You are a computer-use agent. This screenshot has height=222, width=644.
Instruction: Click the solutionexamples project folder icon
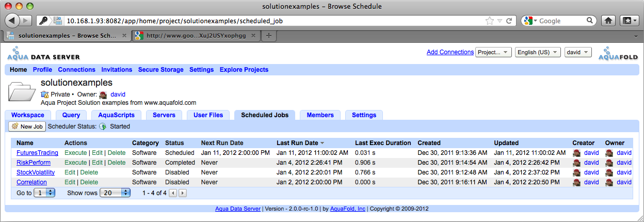21,92
